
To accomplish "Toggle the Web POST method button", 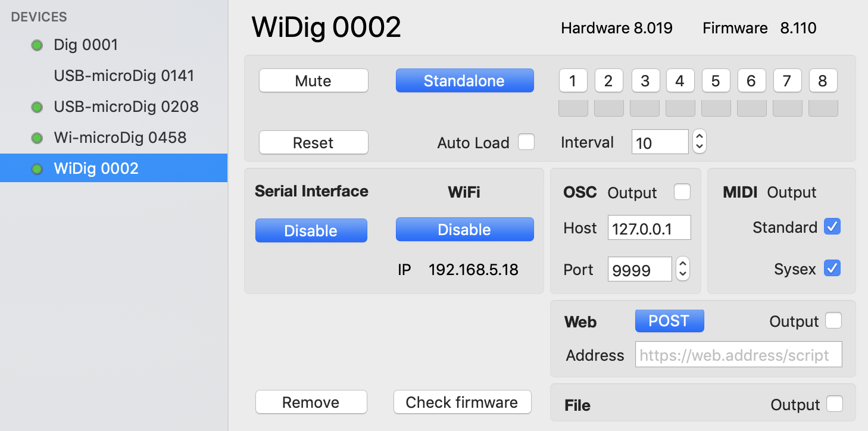I will click(x=669, y=321).
